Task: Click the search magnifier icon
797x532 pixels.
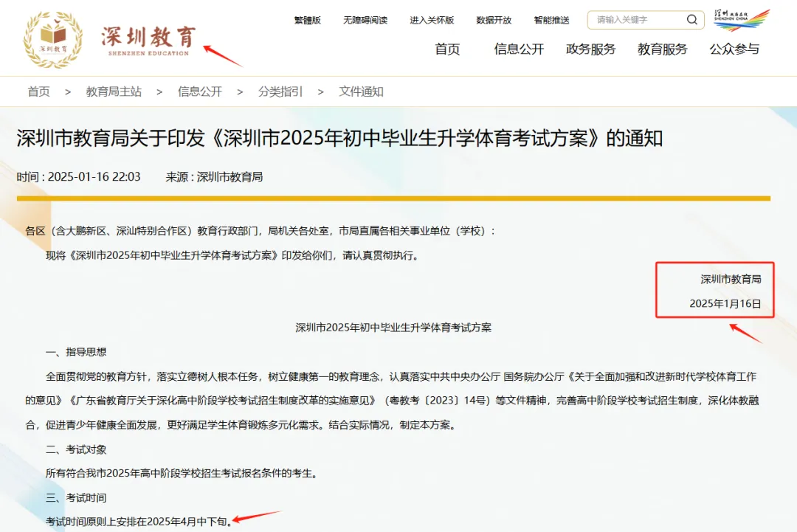Action: click(x=691, y=20)
